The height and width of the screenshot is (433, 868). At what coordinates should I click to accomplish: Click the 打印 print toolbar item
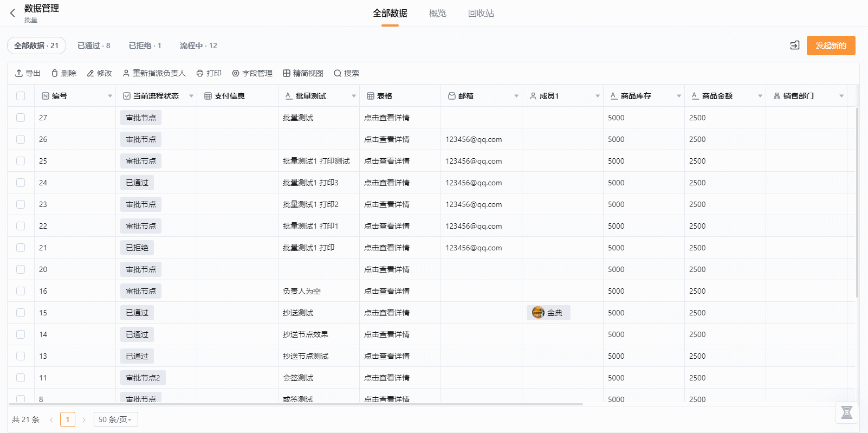point(209,73)
